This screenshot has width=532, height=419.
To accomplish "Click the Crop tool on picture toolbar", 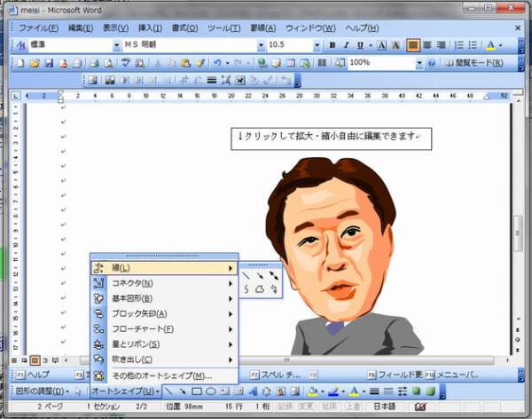I will click(x=184, y=81).
